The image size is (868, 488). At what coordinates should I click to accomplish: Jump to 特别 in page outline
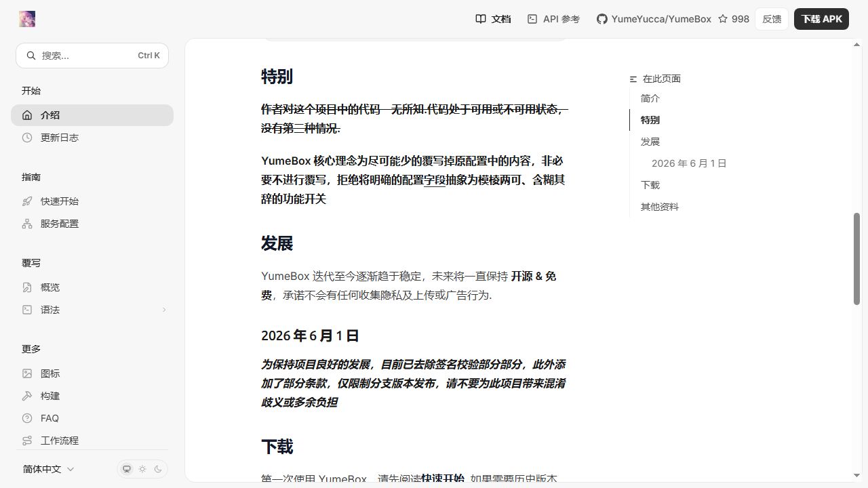pyautogui.click(x=650, y=120)
